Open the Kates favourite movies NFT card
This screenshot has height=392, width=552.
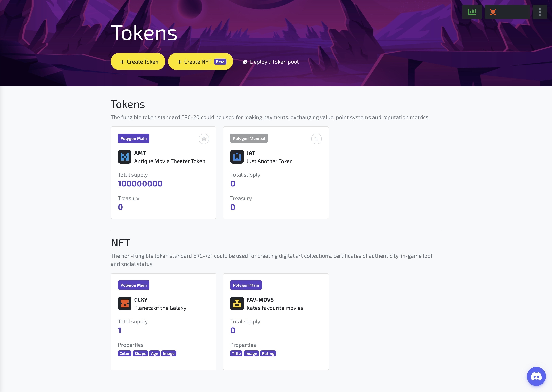click(276, 322)
